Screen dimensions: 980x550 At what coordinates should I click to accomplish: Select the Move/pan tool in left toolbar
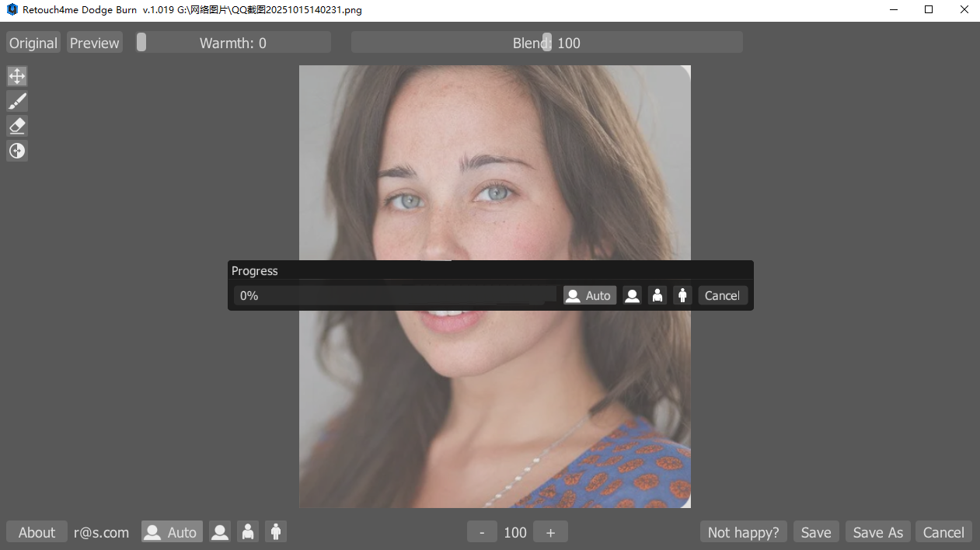(x=17, y=76)
